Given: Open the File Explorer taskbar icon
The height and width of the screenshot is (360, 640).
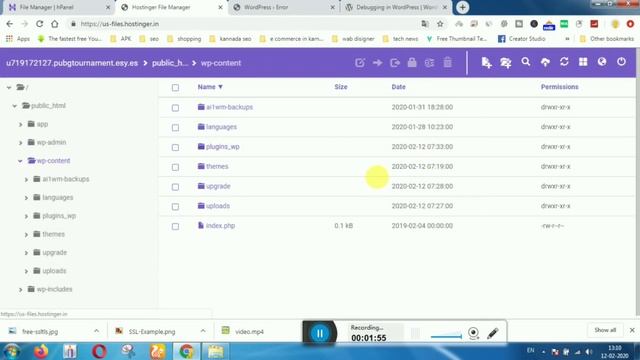Looking at the screenshot, I should coord(216,351).
